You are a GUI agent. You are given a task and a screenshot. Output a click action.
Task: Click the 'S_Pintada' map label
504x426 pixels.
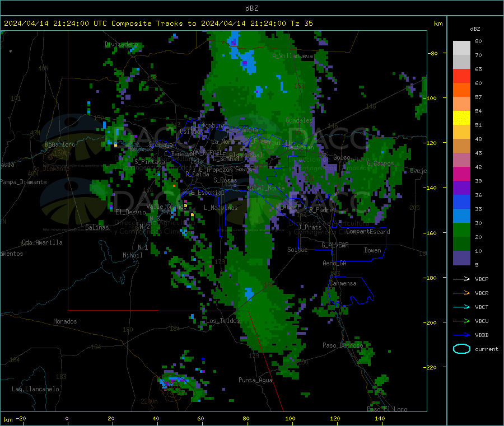click(150, 162)
